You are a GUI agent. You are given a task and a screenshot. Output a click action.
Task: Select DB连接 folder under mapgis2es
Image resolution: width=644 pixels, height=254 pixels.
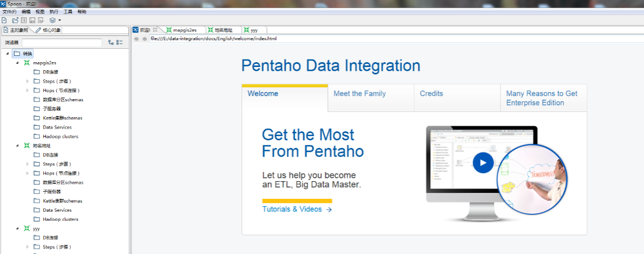46,72
